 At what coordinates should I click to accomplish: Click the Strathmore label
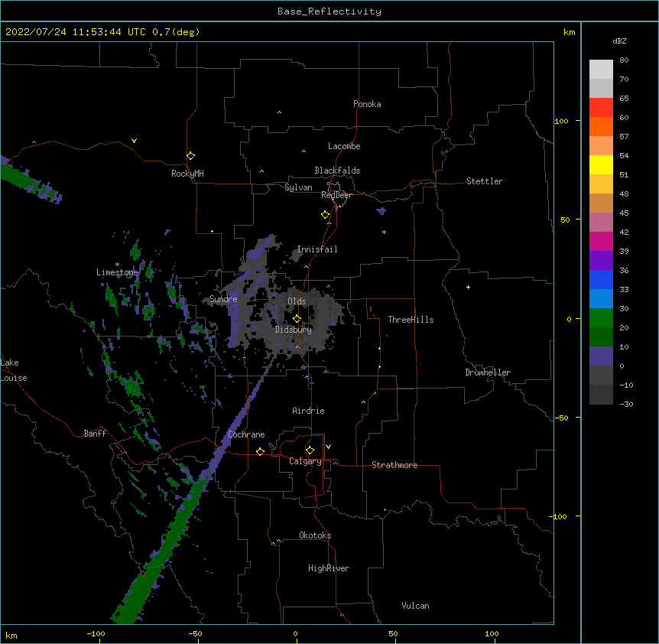tap(394, 465)
